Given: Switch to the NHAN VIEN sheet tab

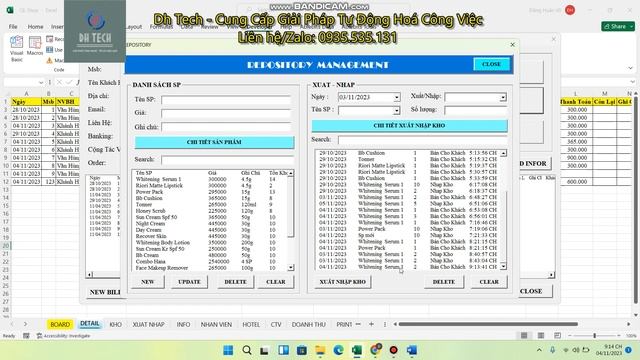Looking at the screenshot, I should tap(216, 324).
